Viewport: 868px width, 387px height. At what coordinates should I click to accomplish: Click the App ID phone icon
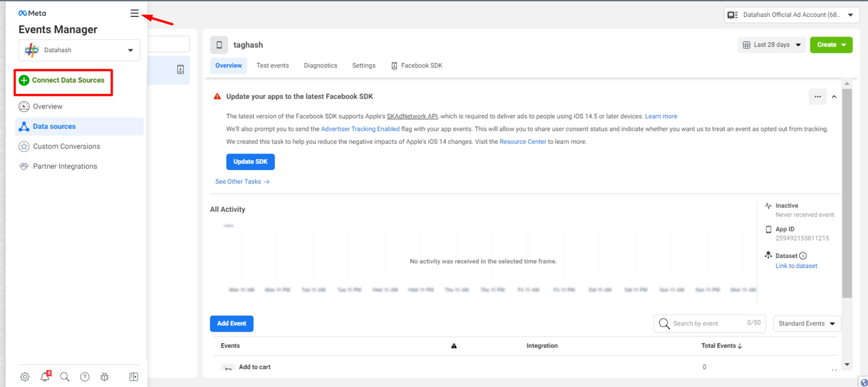pyautogui.click(x=768, y=229)
